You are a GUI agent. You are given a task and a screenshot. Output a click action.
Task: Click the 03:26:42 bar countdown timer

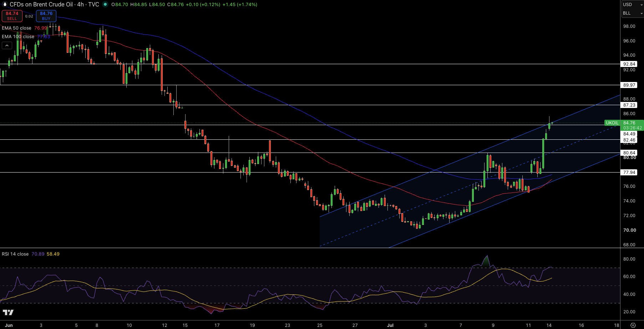[632, 128]
